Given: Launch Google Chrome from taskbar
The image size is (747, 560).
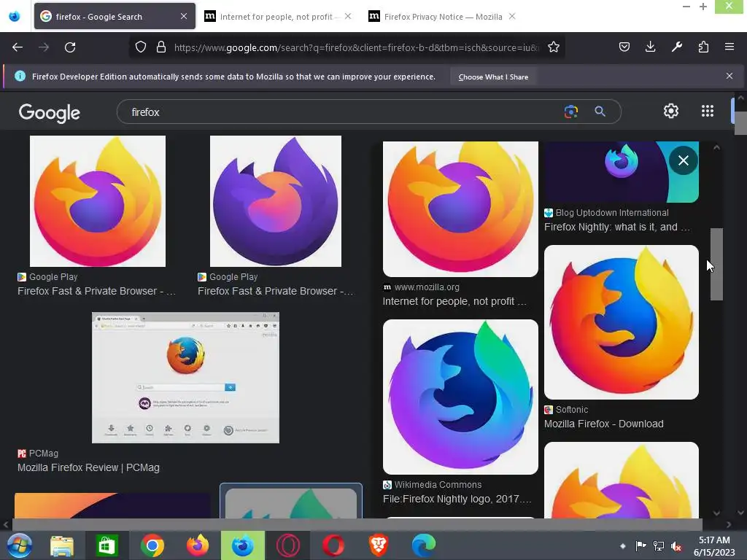Looking at the screenshot, I should coord(152,545).
